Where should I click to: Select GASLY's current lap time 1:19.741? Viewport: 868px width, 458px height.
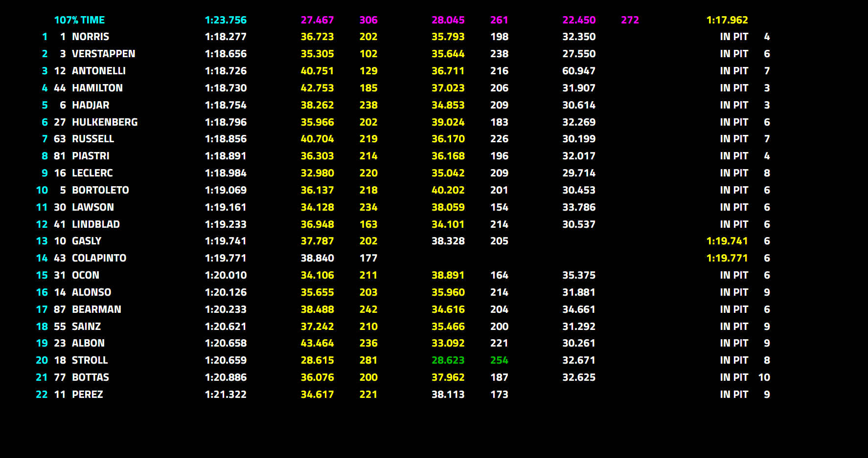(x=727, y=241)
